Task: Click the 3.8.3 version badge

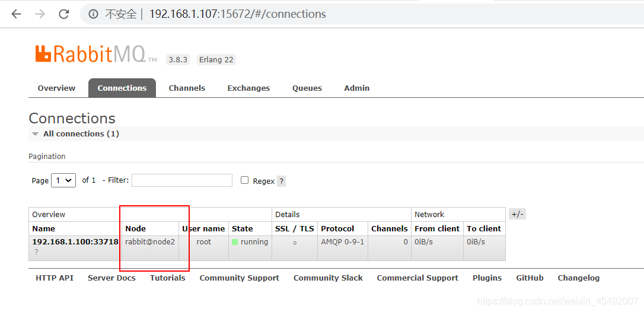Action: click(178, 59)
